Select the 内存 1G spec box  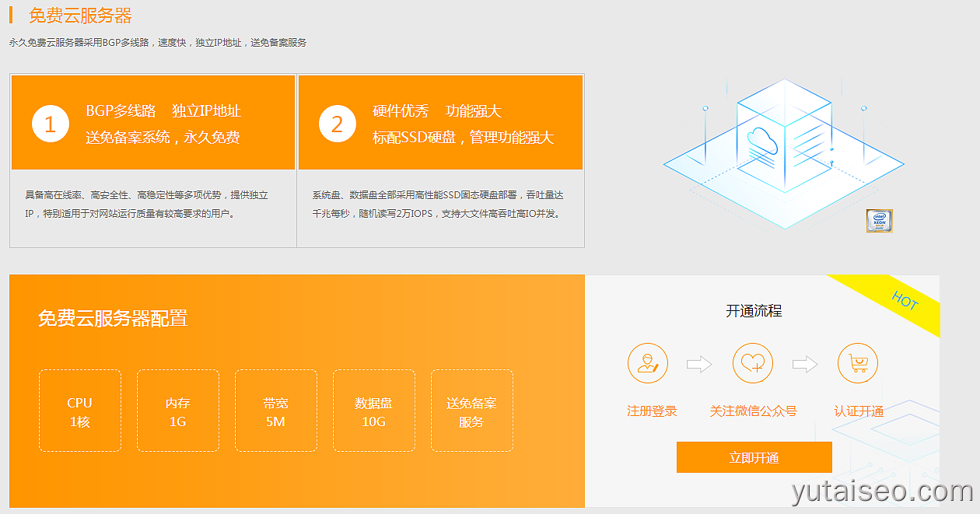pyautogui.click(x=177, y=411)
